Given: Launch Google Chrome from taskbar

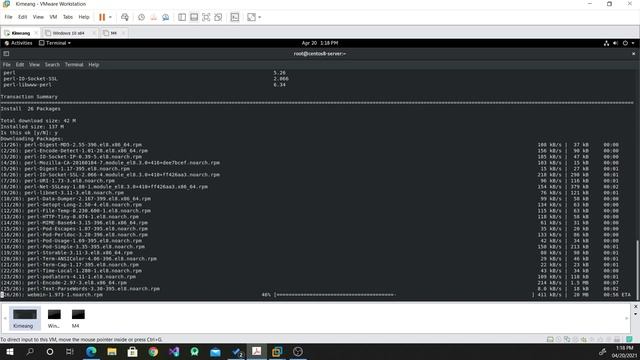Looking at the screenshot, I should point(153,351).
